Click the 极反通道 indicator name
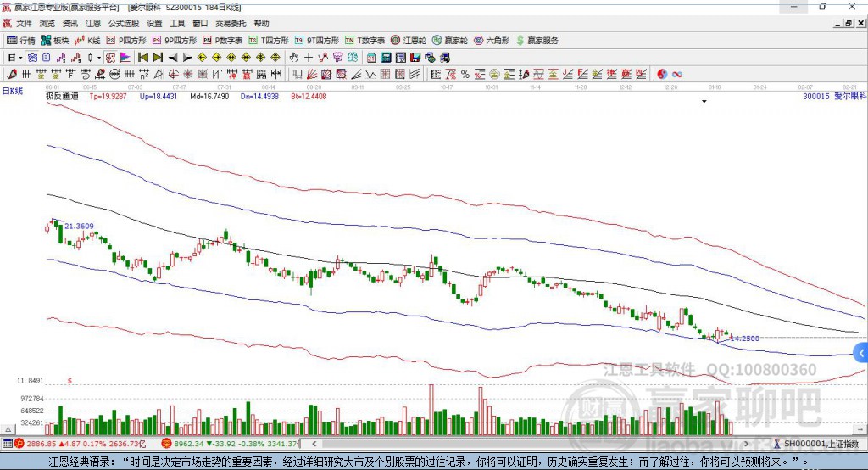The height and width of the screenshot is (470, 868). click(62, 96)
